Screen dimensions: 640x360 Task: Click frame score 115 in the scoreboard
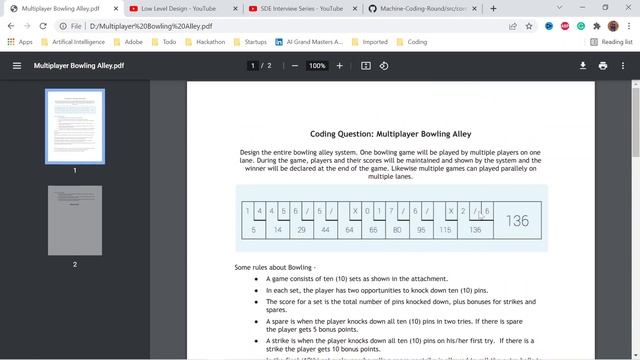(445, 230)
